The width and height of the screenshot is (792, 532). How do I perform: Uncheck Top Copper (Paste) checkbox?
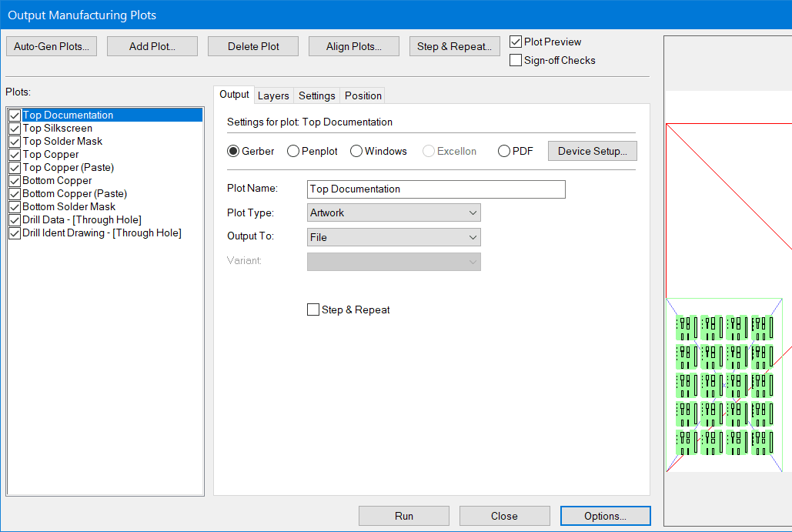pos(15,168)
